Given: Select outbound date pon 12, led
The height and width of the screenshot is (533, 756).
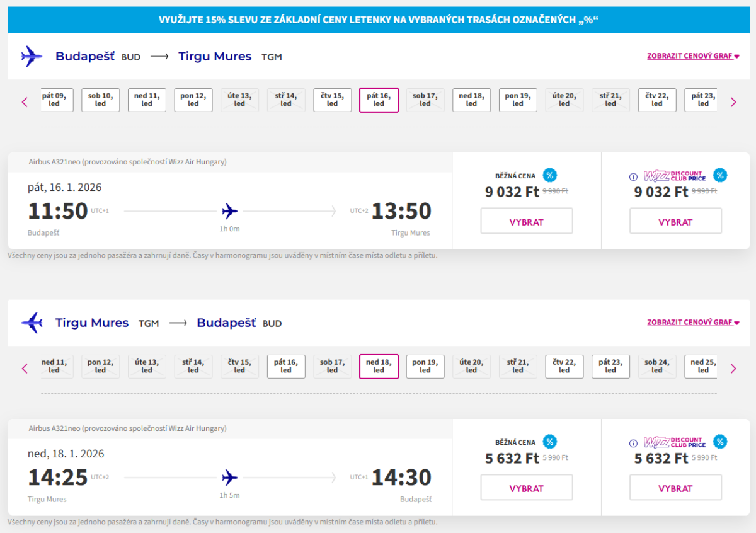Looking at the screenshot, I should pos(193,100).
